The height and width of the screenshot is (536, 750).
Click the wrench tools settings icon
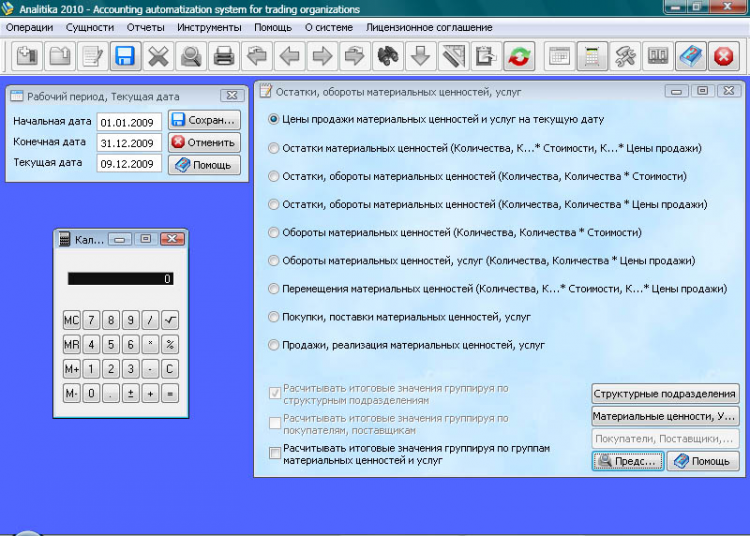point(625,56)
